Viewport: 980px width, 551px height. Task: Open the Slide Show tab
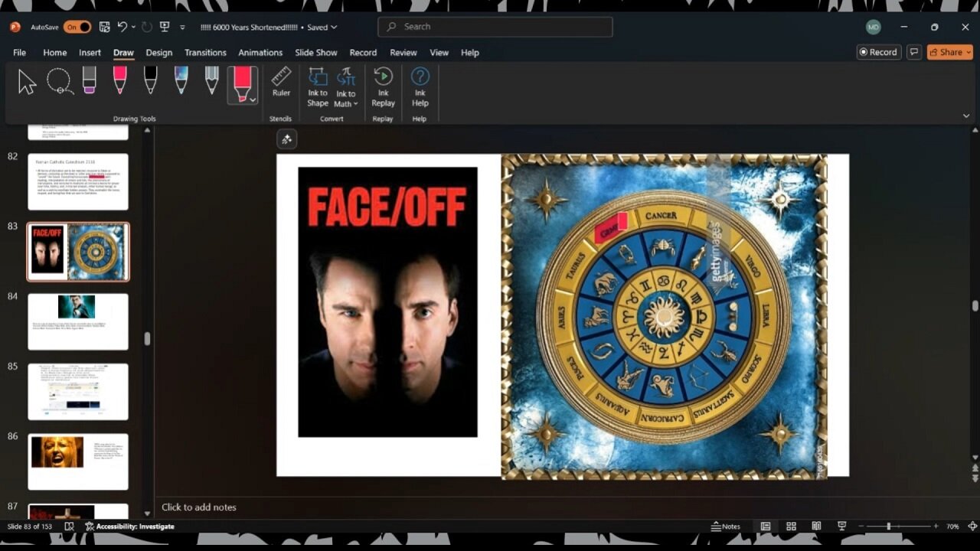click(x=316, y=53)
